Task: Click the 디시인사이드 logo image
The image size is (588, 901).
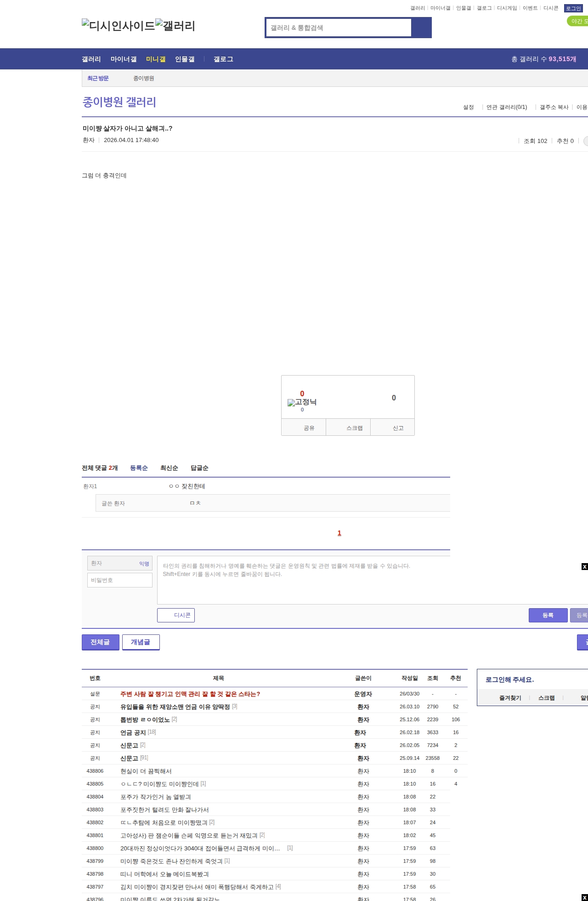Action: (118, 26)
